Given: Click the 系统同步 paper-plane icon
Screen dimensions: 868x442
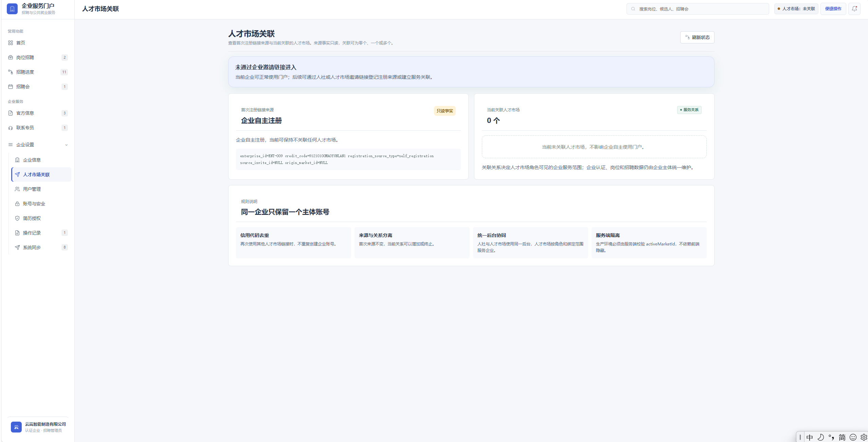Looking at the screenshot, I should [17, 247].
